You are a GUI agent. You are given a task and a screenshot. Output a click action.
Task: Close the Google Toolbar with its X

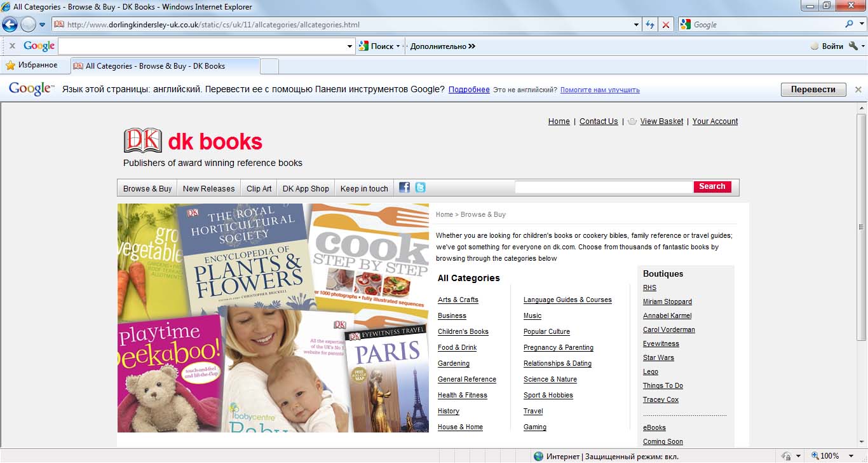tap(12, 46)
